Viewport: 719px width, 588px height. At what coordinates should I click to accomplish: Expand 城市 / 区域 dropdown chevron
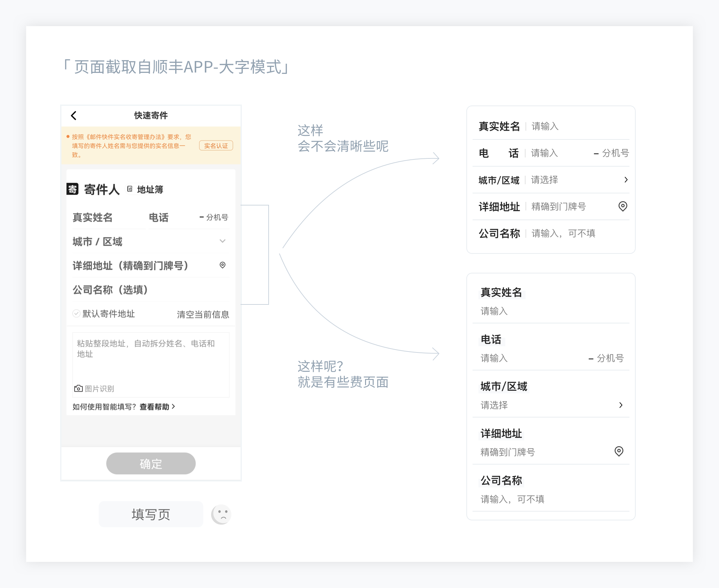[x=223, y=241]
